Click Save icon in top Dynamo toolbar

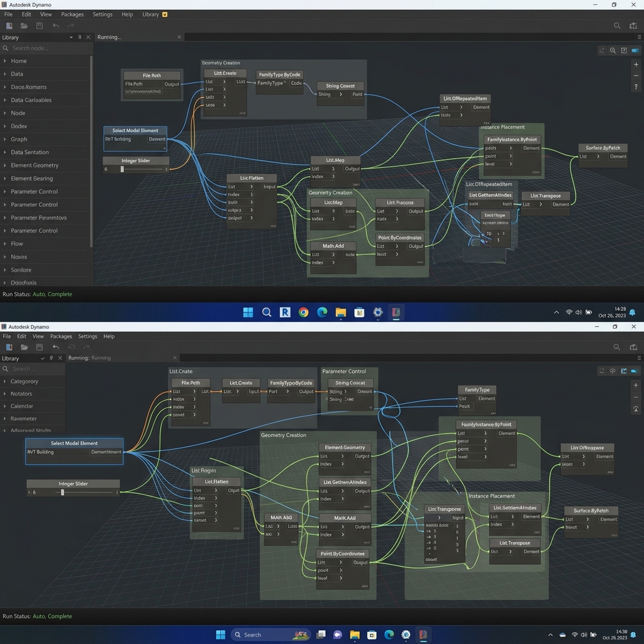click(40, 26)
